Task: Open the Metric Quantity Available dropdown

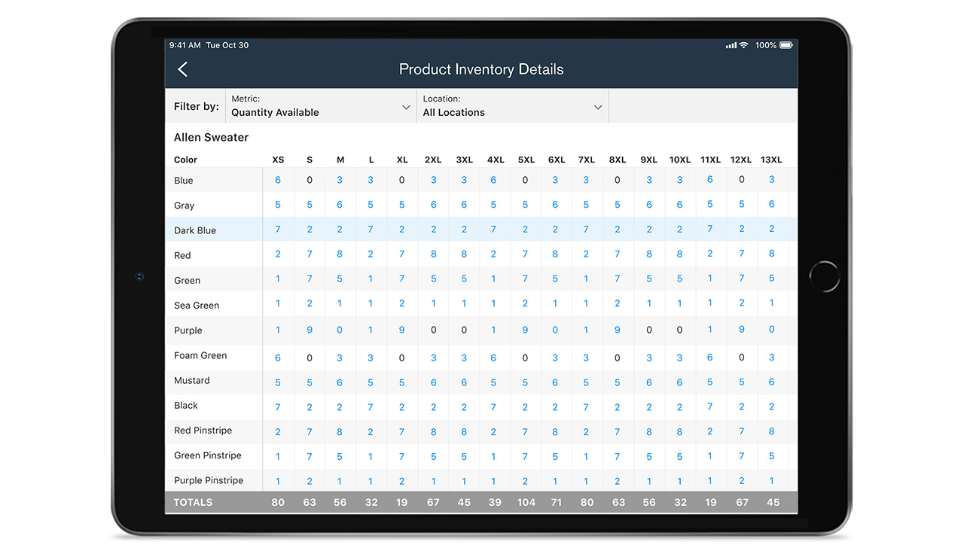Action: [321, 106]
